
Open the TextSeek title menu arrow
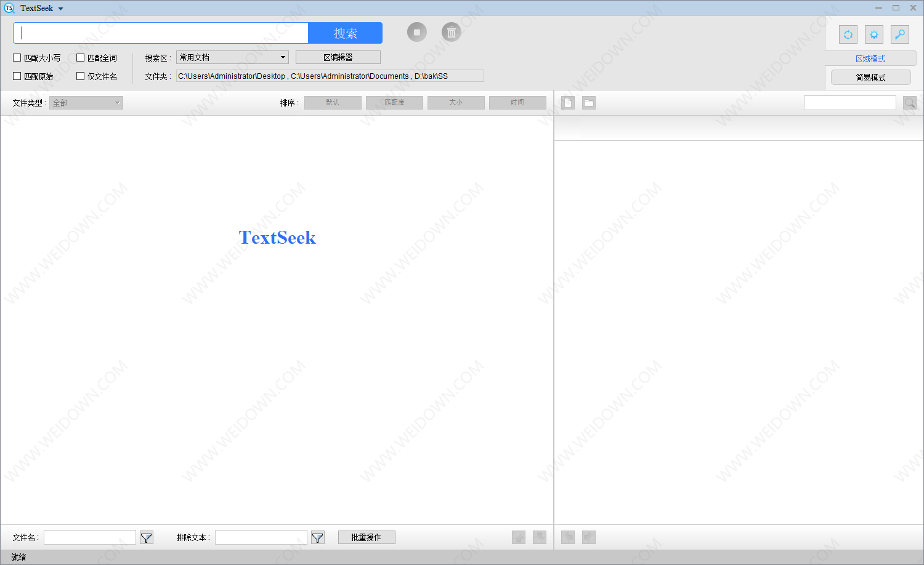(x=60, y=9)
